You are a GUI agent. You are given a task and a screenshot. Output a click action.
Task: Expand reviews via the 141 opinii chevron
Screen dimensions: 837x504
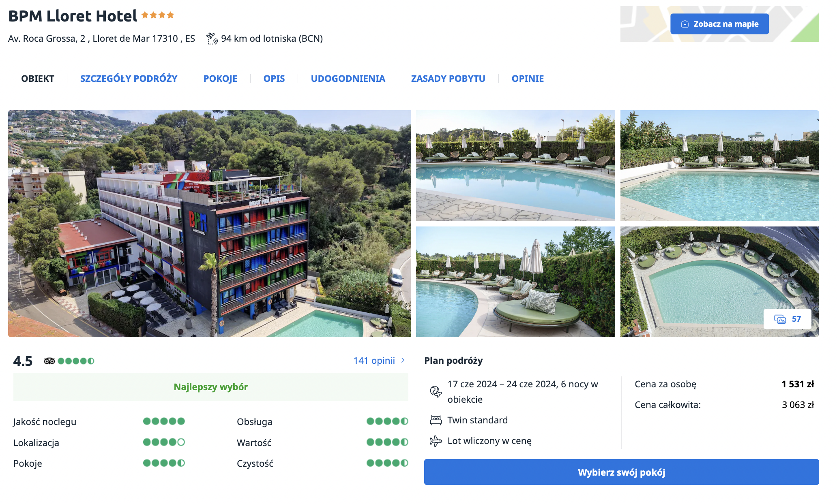point(403,361)
